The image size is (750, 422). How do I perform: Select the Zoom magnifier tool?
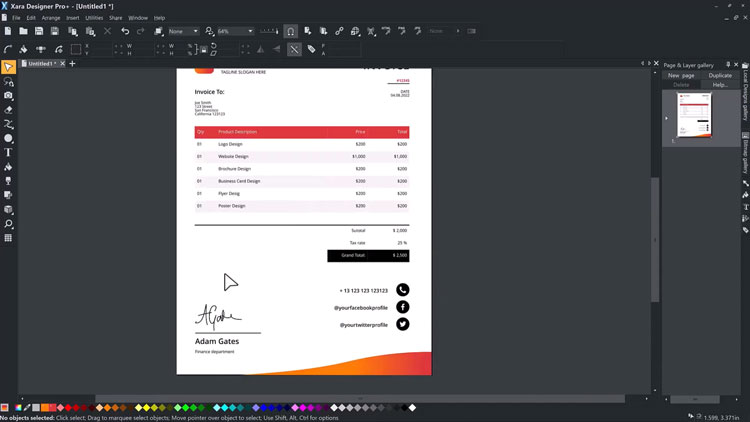[8, 224]
